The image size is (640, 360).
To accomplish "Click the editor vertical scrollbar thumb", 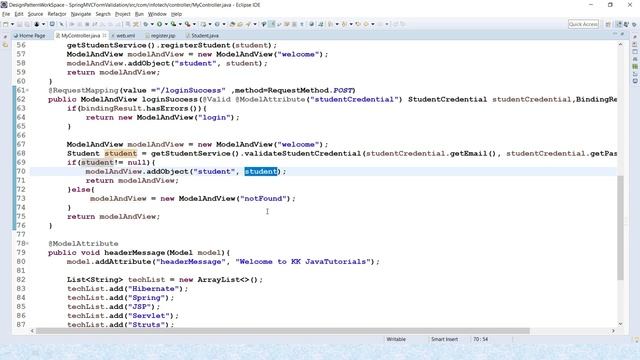I will click(x=620, y=227).
